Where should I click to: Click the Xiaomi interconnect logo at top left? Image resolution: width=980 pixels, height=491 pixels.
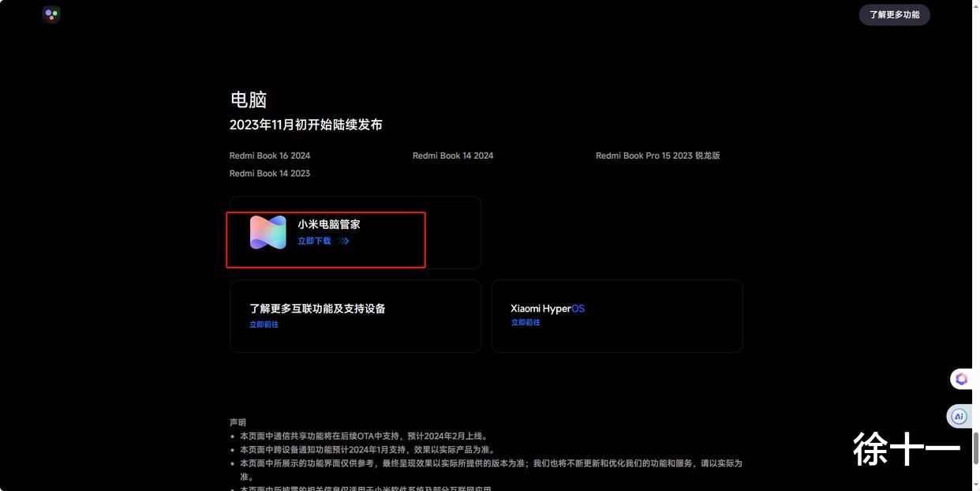tap(51, 14)
